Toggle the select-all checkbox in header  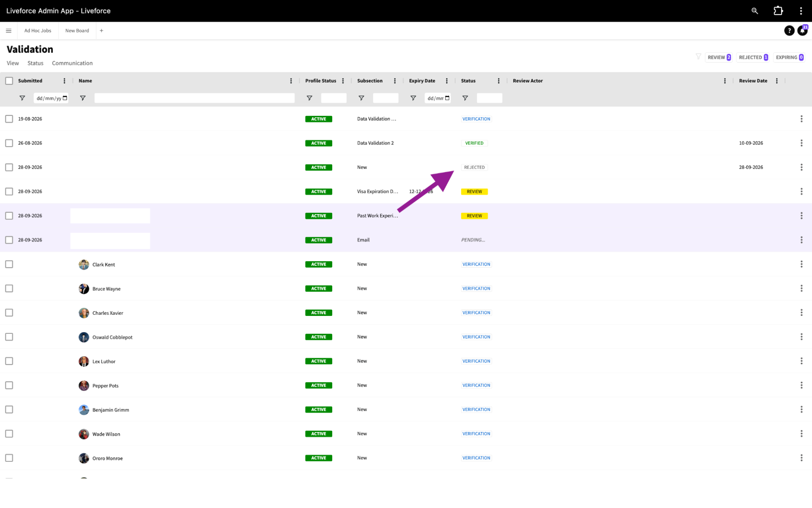tap(9, 81)
